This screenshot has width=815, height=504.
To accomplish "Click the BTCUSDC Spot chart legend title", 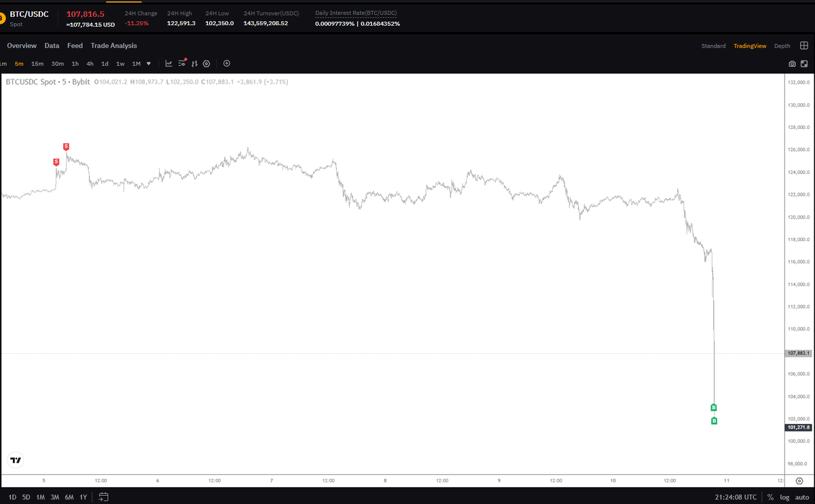I will tap(48, 82).
